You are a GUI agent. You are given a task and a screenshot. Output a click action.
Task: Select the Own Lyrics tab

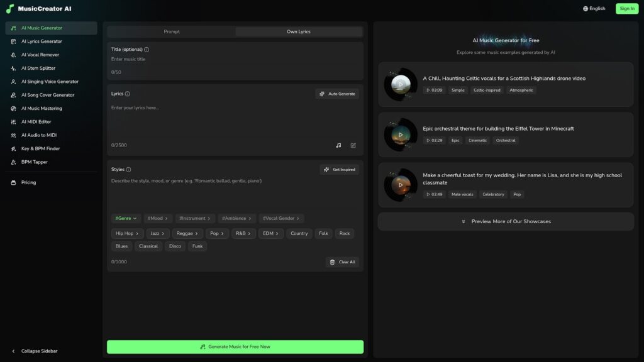coord(299,31)
